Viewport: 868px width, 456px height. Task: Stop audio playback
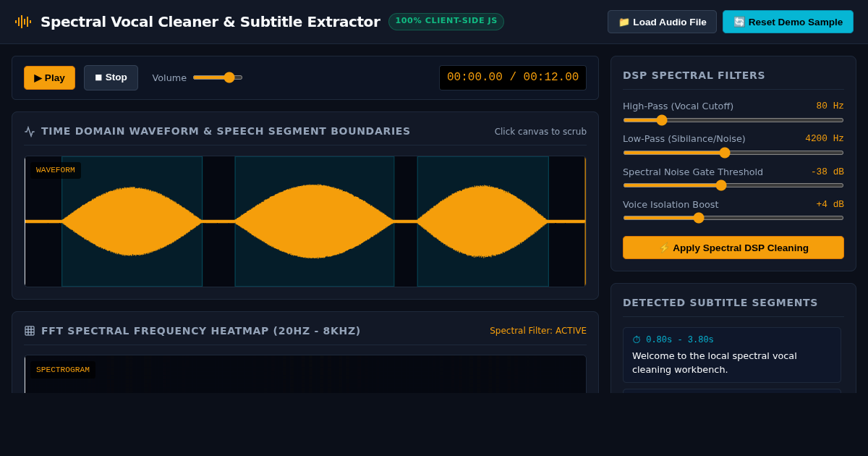tap(111, 77)
